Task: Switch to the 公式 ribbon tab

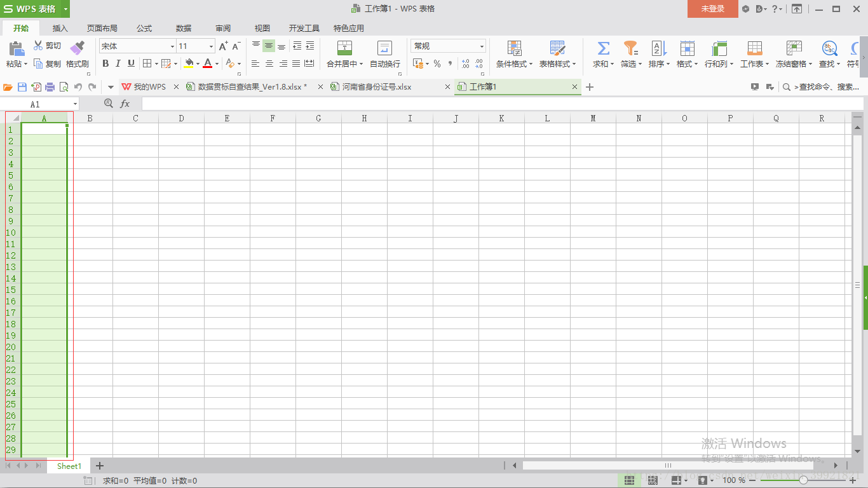Action: pos(144,28)
